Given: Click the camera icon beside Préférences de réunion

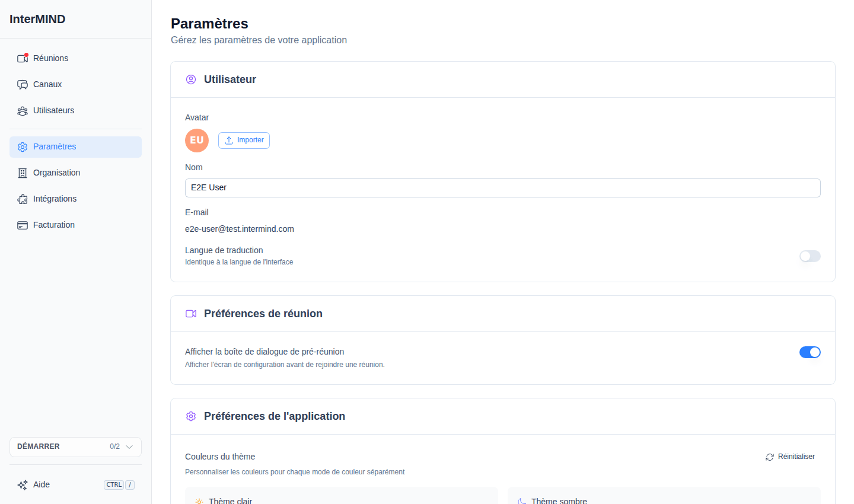Looking at the screenshot, I should pyautogui.click(x=191, y=314).
